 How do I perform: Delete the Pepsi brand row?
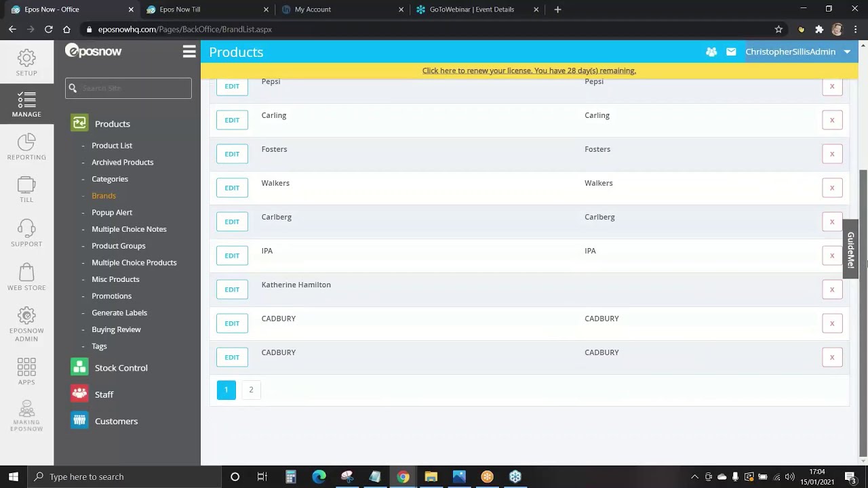[x=832, y=86]
